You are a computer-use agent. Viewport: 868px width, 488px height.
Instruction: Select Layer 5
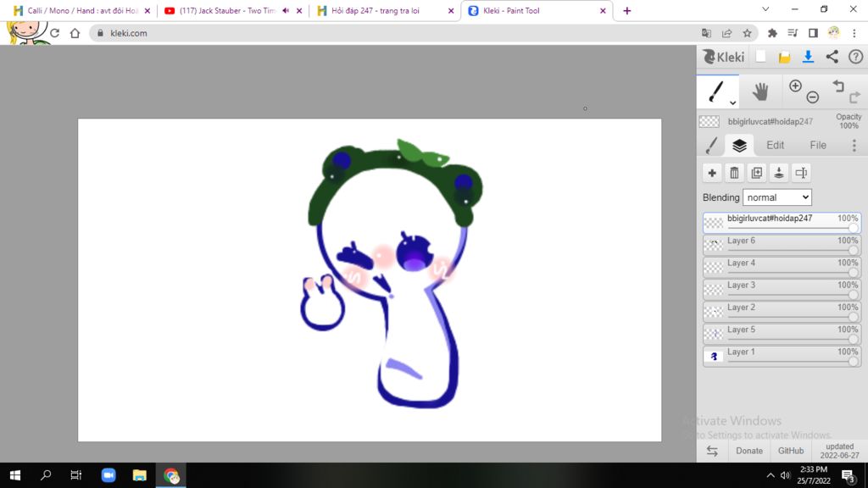tap(782, 333)
